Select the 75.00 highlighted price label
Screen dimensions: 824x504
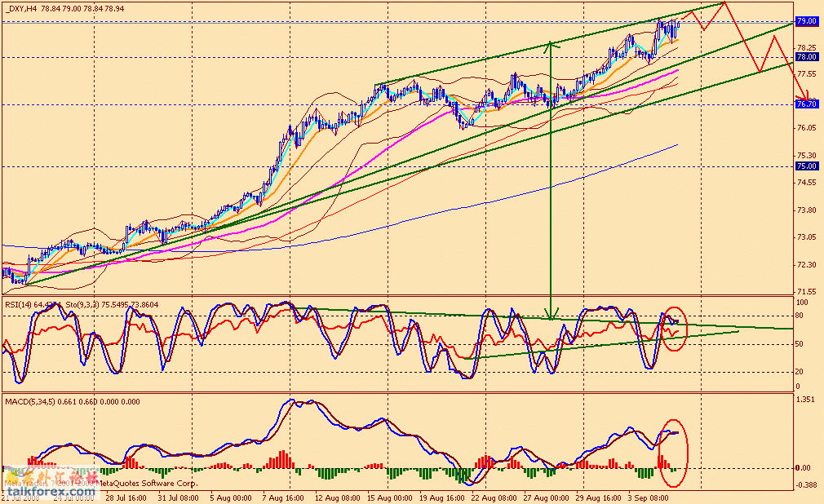coord(807,166)
